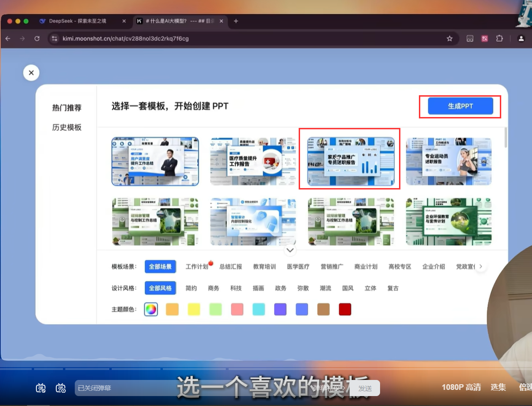
Task: Filter templates by 工作计划 scene
Action: [x=197, y=266]
